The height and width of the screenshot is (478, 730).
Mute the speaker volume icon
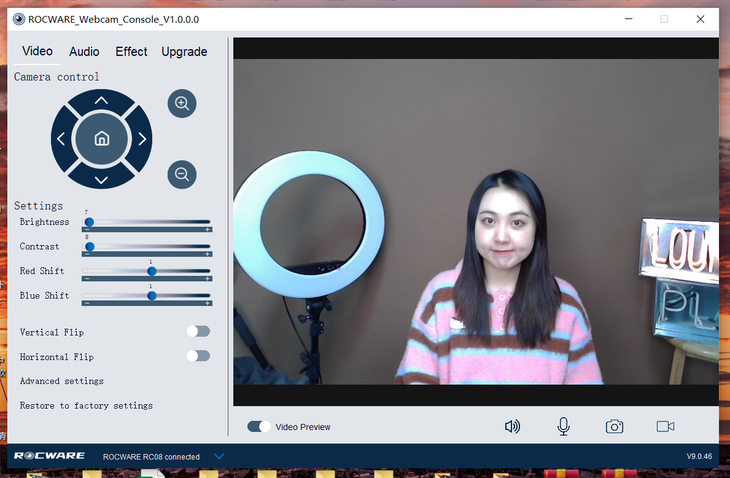click(512, 427)
